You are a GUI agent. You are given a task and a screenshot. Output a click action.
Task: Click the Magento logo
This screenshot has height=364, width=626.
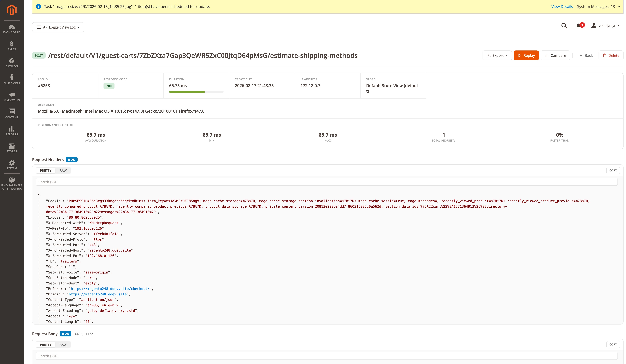(12, 10)
